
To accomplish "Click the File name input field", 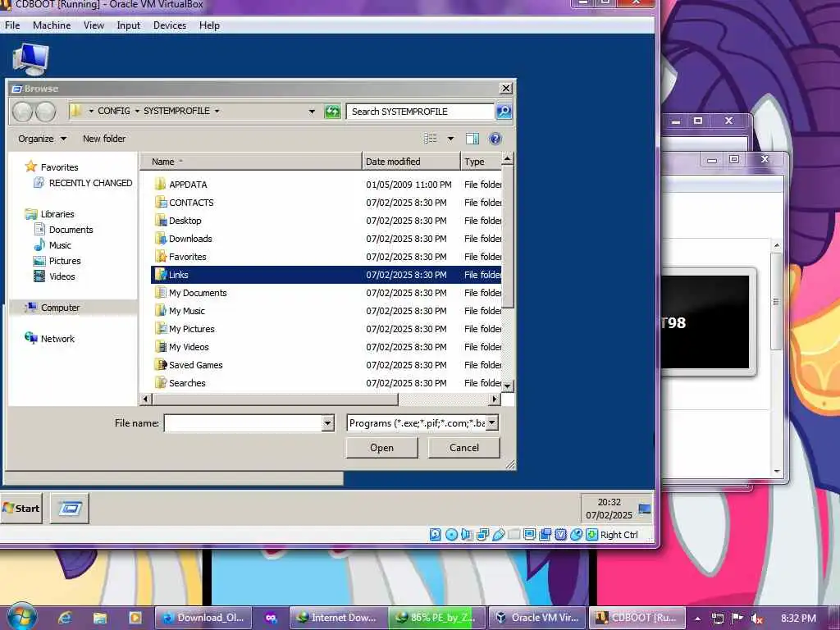I will click(x=243, y=423).
